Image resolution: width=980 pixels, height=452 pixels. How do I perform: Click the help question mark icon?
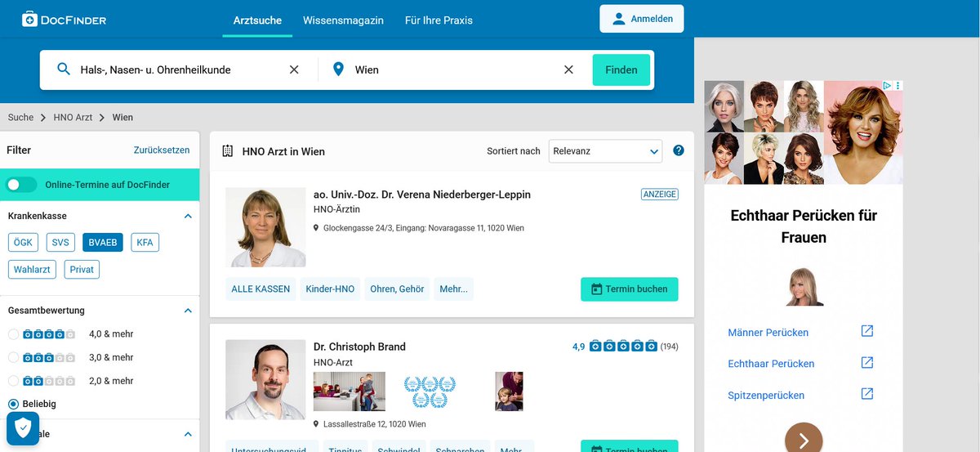(678, 150)
